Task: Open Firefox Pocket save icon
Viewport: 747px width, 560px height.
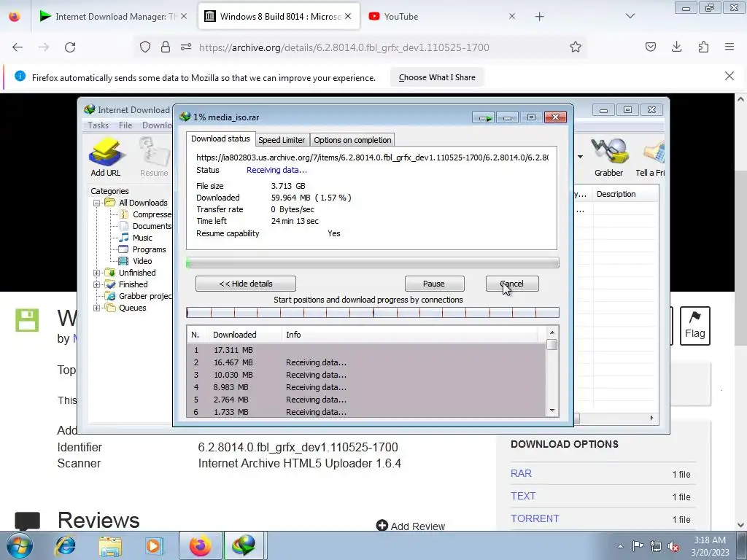Action: [650, 47]
